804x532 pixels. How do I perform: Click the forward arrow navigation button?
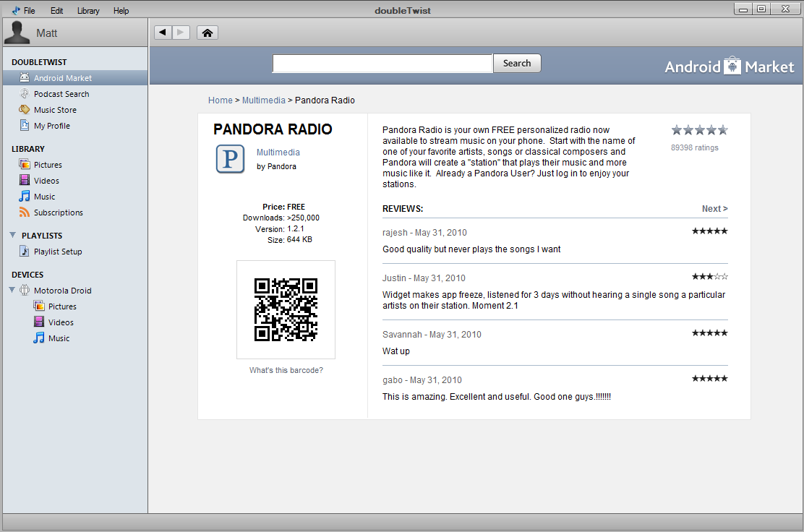181,33
